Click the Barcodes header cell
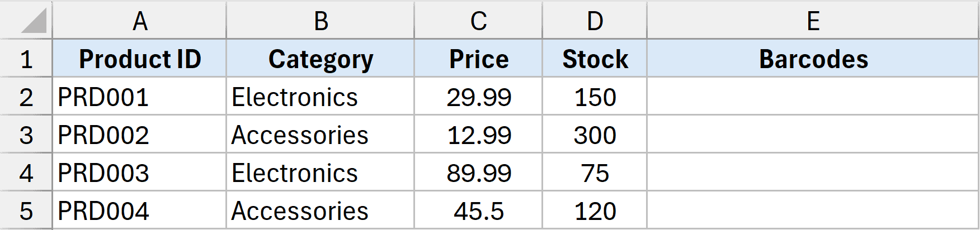Viewport: 980px width, 230px height. coord(813,59)
